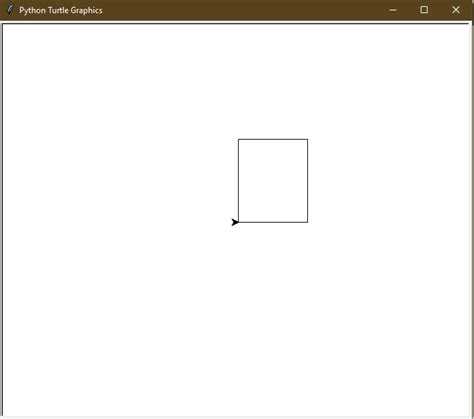
Task: Click the window's left border edge
Action: 2,220
